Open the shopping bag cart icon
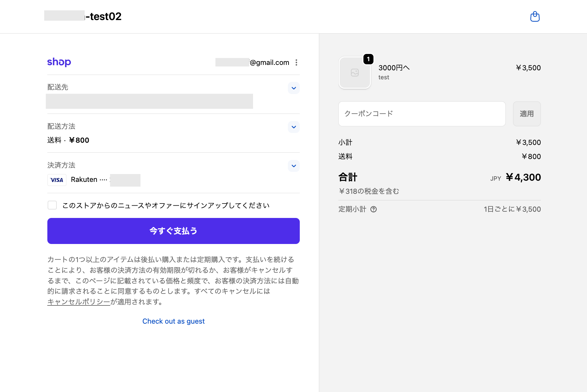587x392 pixels. [535, 16]
